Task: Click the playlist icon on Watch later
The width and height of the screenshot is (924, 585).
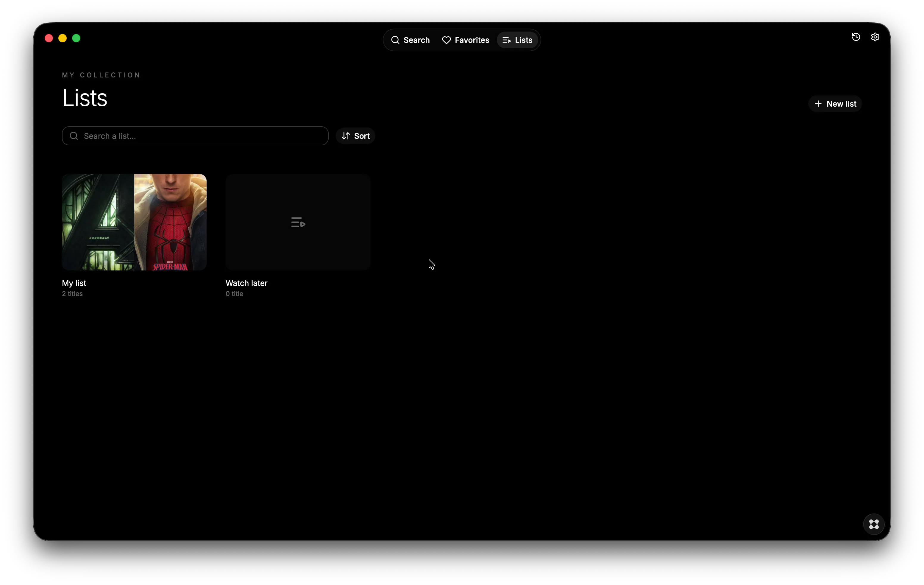Action: click(298, 222)
